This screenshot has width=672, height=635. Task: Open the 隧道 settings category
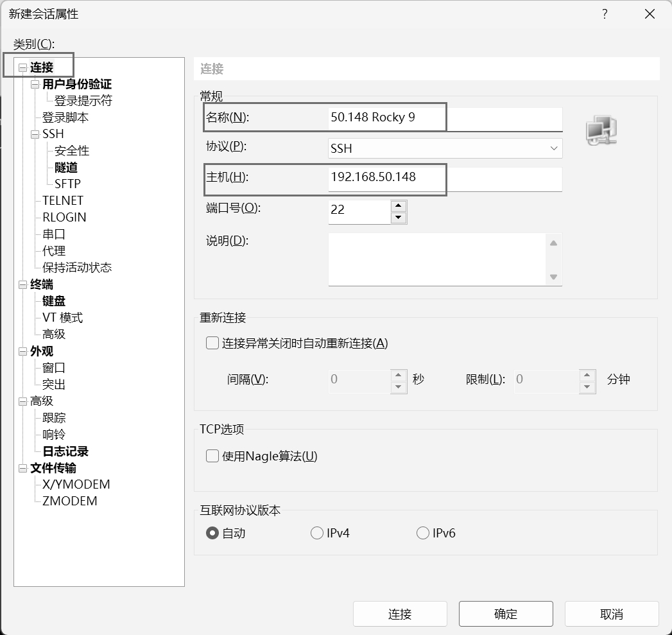point(66,168)
